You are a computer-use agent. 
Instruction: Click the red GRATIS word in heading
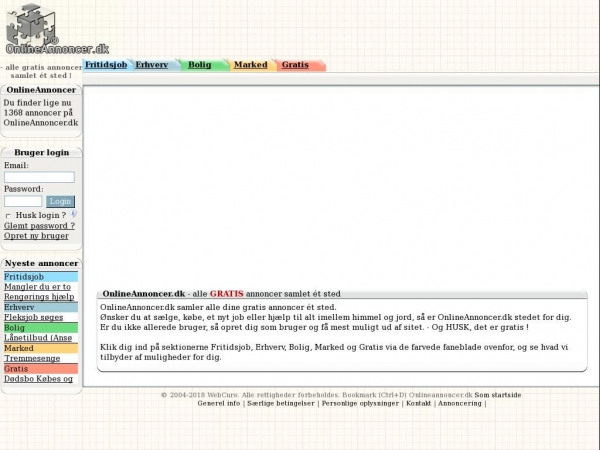(227, 294)
